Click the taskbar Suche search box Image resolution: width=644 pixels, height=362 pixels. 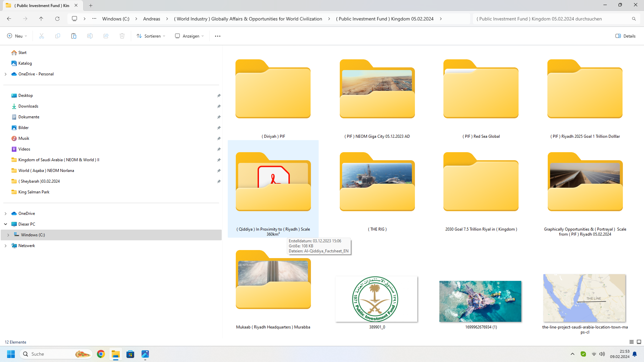click(x=56, y=354)
